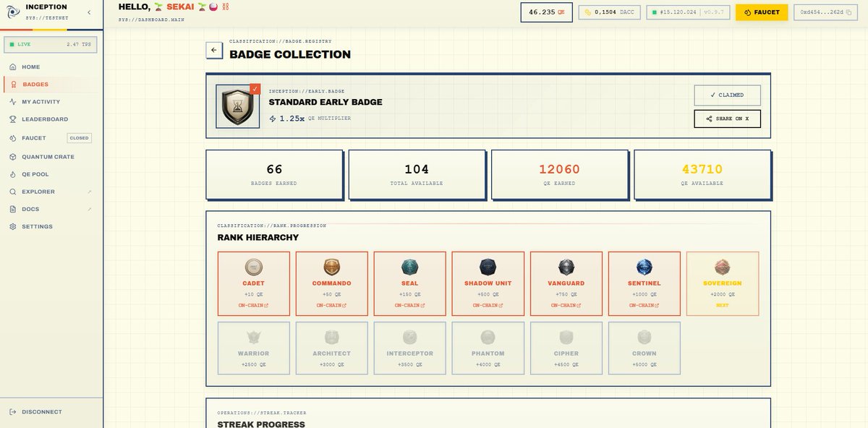The height and width of the screenshot is (428, 868).
Task: Click the block number status indicator
Action: 688,12
